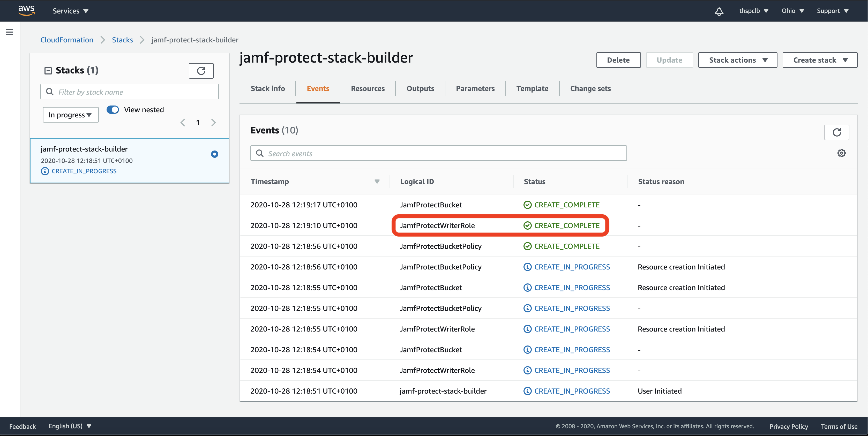Image resolution: width=868 pixels, height=436 pixels.
Task: Switch to the Parameters tab
Action: (x=475, y=89)
